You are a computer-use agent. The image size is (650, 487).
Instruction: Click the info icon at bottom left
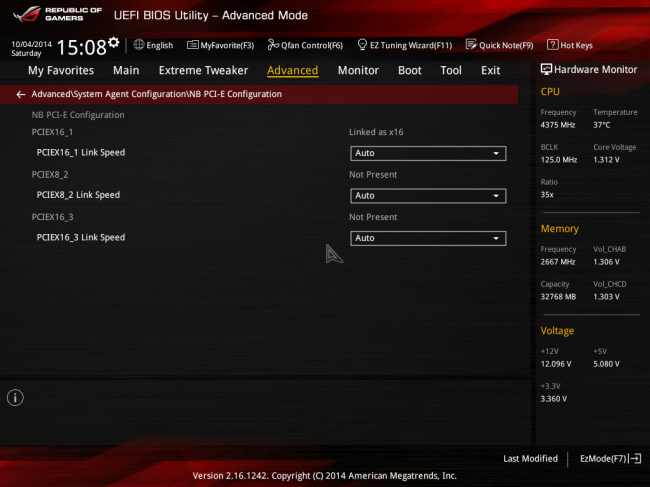click(15, 397)
